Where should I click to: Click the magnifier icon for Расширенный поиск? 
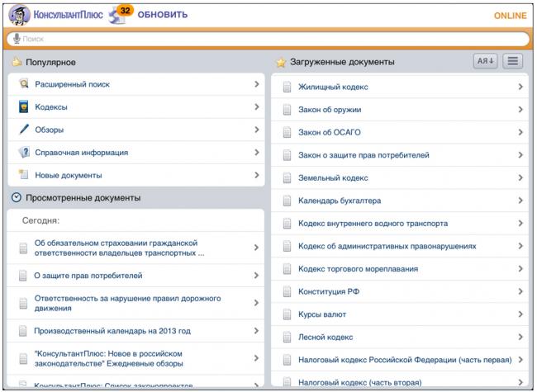[x=24, y=84]
